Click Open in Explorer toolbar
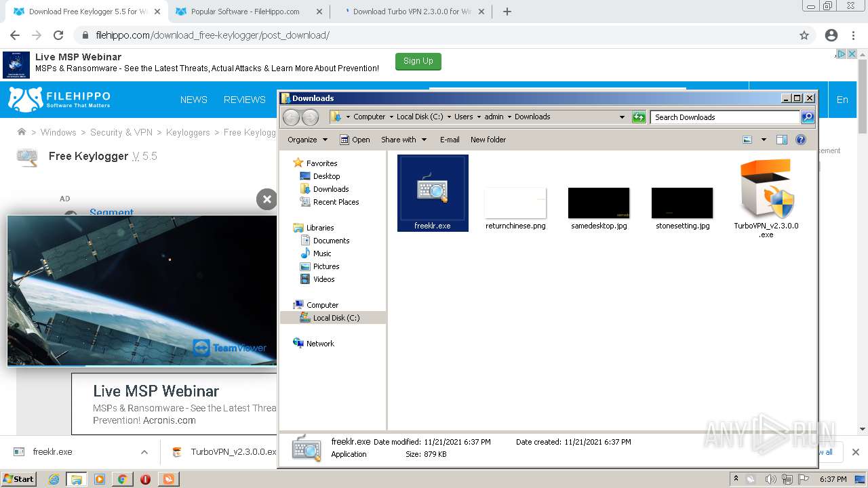Viewport: 868px width, 488px height. click(355, 140)
